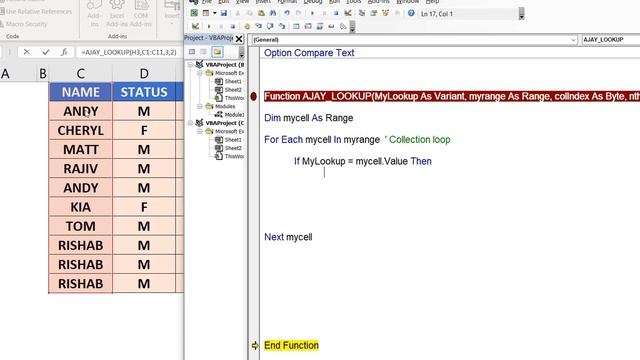Click Continue run icon in Debug toolbar
Viewport: 640px width, 360px height.
click(x=209, y=27)
